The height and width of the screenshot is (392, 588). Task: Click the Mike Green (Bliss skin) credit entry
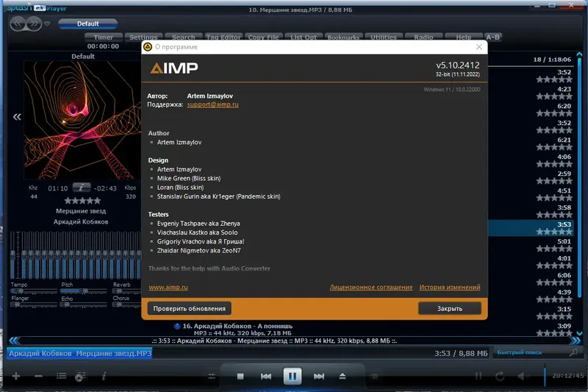point(189,178)
